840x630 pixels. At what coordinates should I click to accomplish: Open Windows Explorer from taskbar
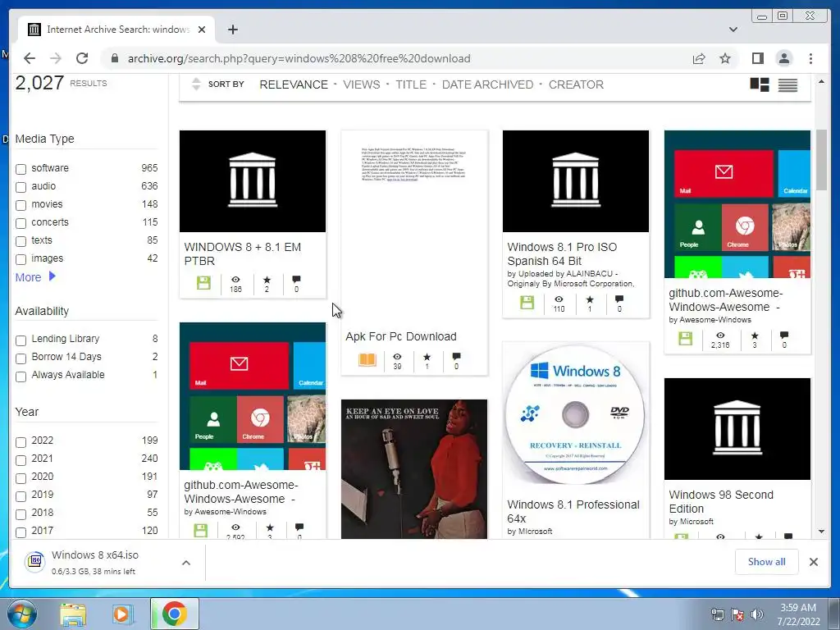pos(73,614)
